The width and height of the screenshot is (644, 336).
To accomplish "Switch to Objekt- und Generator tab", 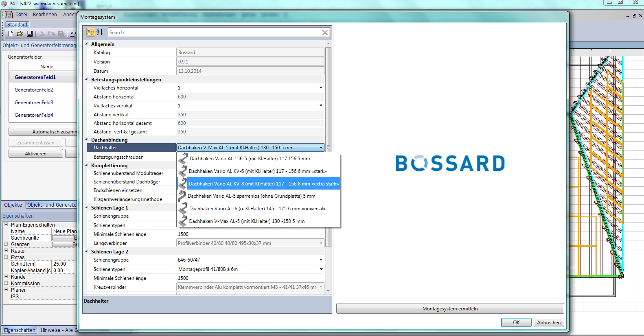I will [x=52, y=205].
